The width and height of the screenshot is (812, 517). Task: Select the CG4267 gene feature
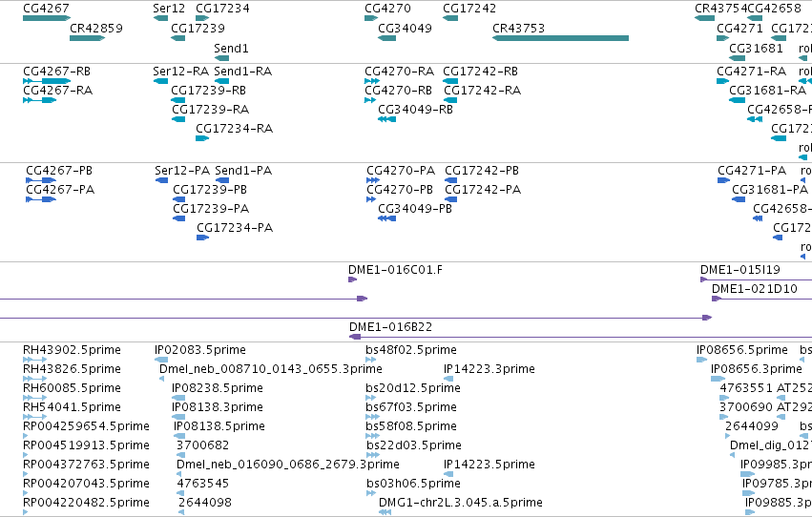[x=47, y=18]
